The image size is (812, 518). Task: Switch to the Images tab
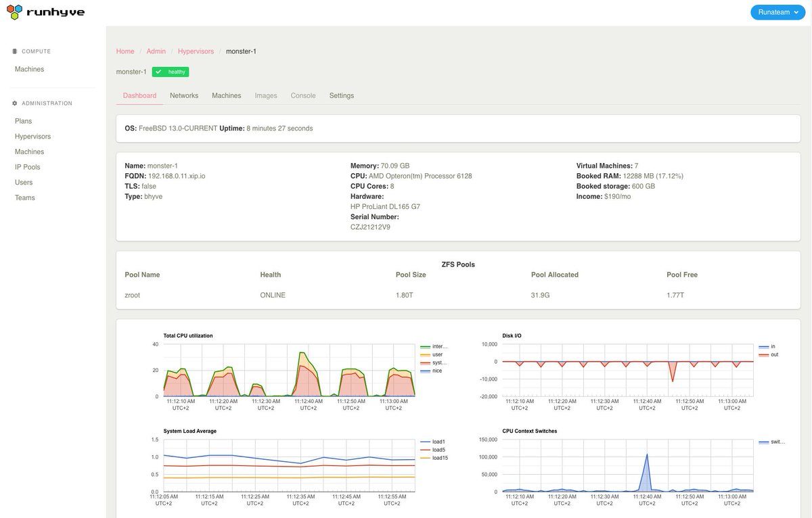(266, 96)
